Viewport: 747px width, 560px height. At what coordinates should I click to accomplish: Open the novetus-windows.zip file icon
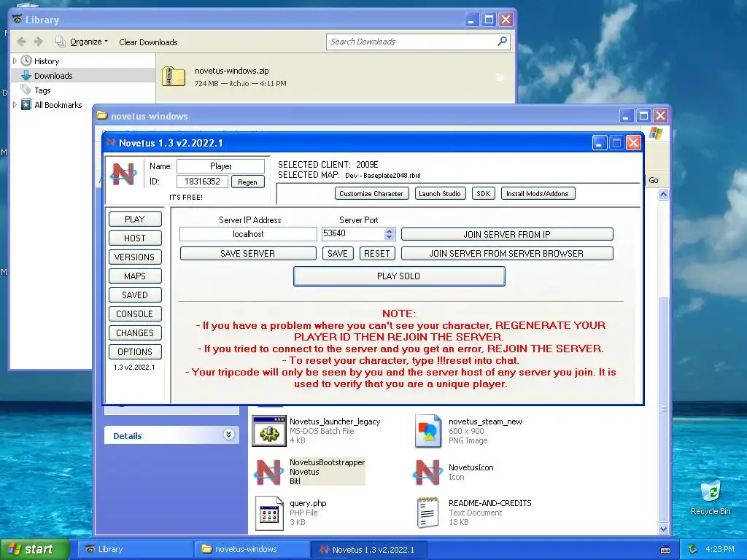coord(174,77)
